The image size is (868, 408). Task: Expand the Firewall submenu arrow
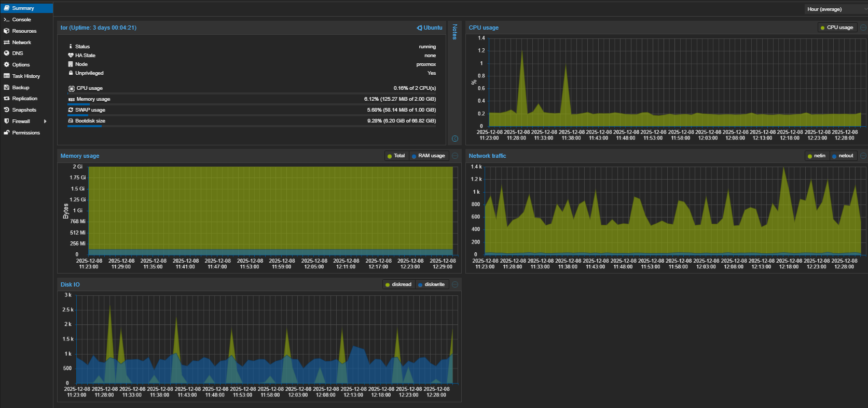(46, 121)
